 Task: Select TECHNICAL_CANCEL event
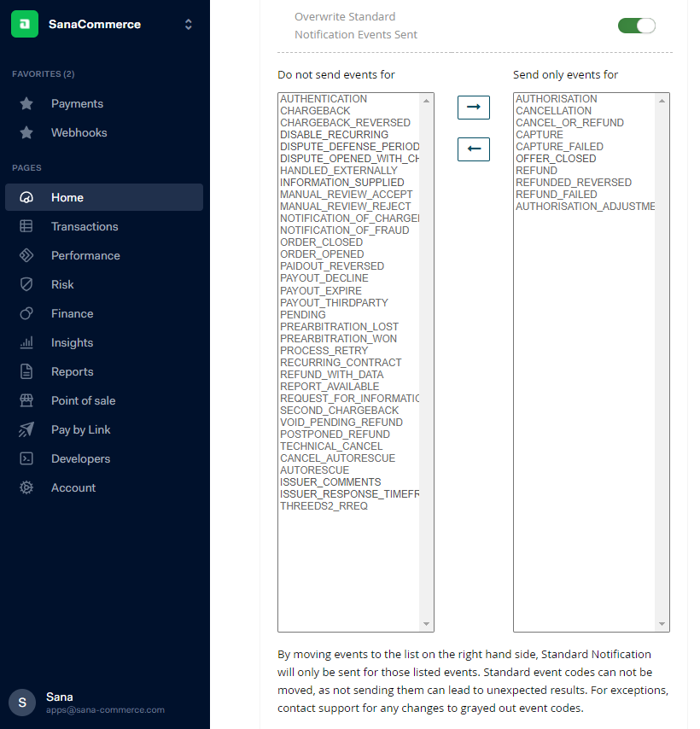pos(331,446)
